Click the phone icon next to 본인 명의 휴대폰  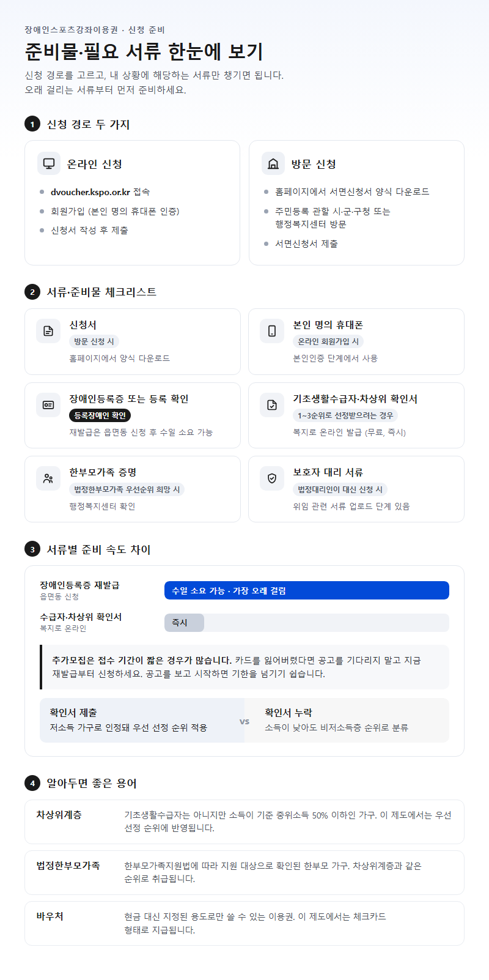pyautogui.click(x=272, y=331)
